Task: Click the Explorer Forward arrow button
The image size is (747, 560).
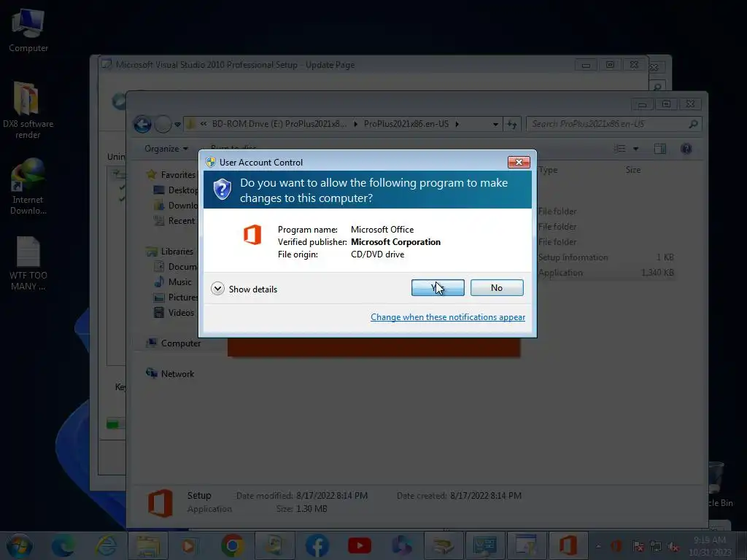Action: click(163, 124)
